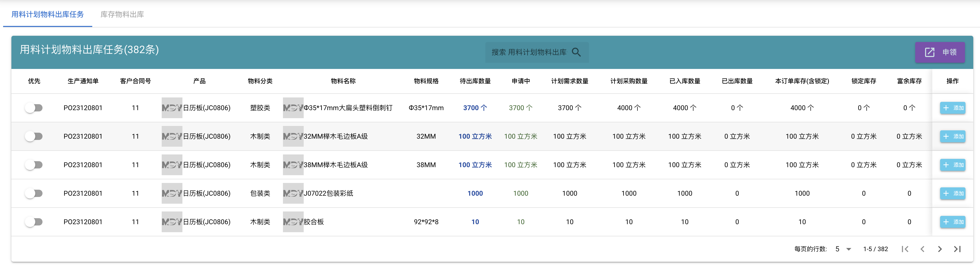Switch to 库存物料出库 tab
The image size is (980, 269).
(x=122, y=15)
